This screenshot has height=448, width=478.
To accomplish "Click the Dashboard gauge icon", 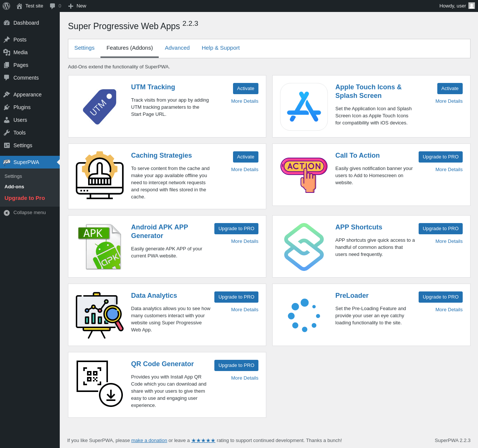I will point(7,23).
